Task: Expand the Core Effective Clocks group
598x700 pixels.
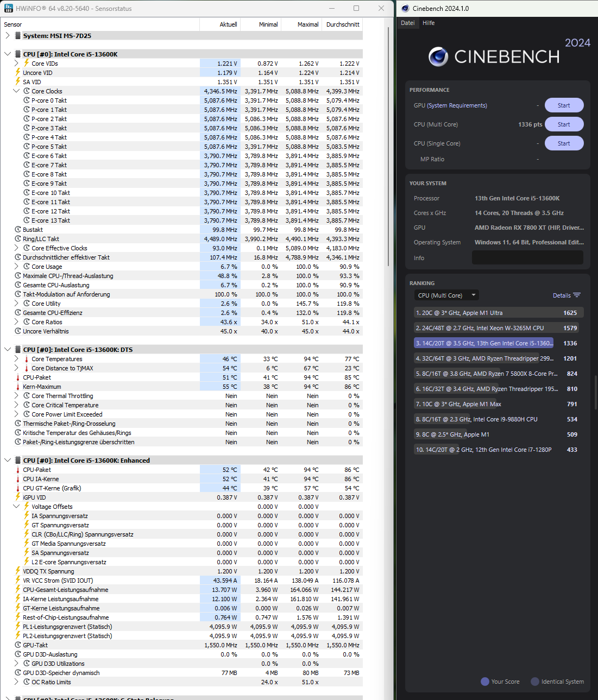Action: click(16, 248)
